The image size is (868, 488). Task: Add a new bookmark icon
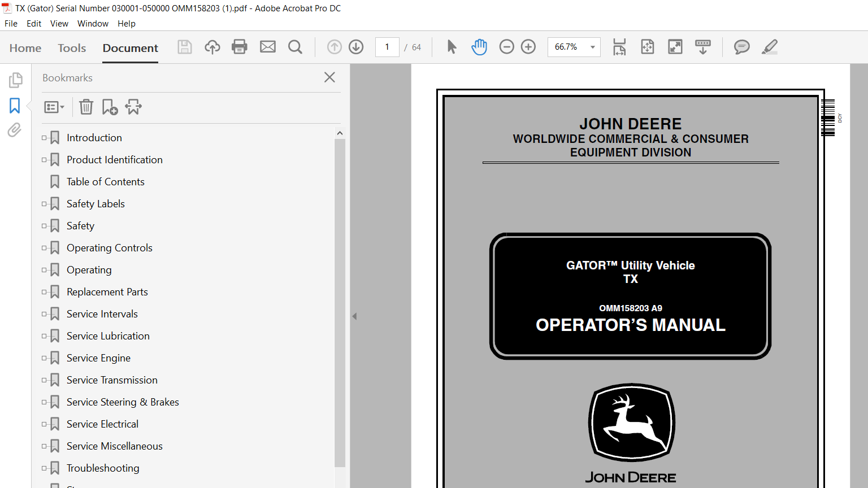point(110,107)
